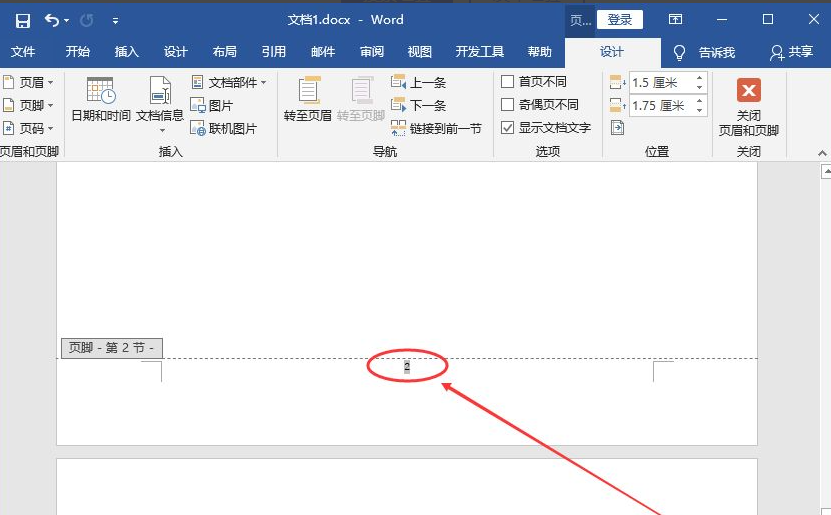The width and height of the screenshot is (831, 515).
Task: Click the Go to Header icon
Action: point(308,92)
